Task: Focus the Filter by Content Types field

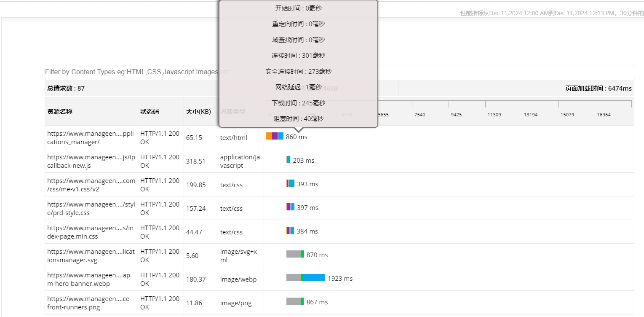Action: click(x=339, y=72)
